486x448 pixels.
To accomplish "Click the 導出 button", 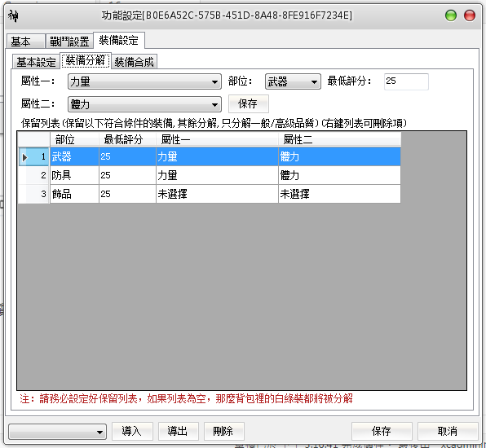I will [x=178, y=431].
